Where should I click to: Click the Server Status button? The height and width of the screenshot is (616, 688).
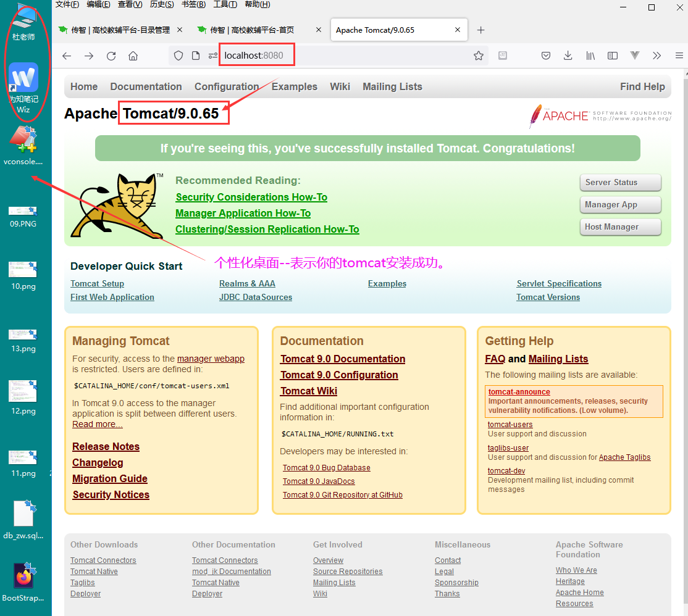point(620,183)
